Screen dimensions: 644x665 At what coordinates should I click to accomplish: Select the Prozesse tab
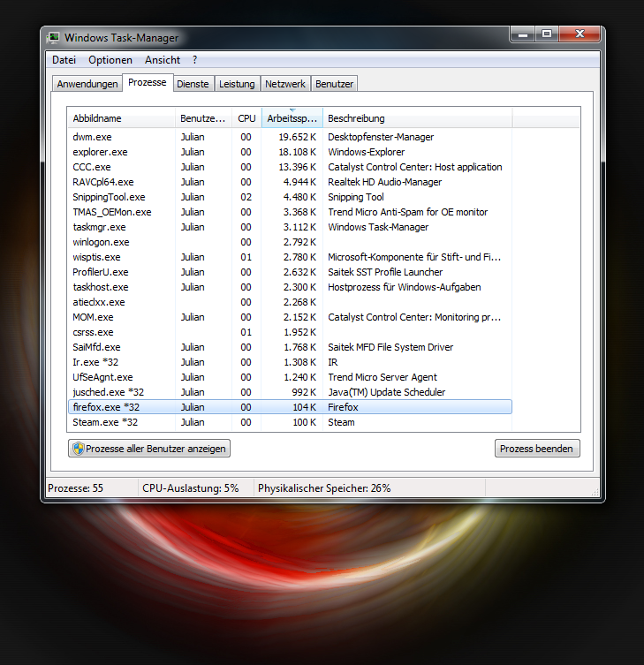(148, 83)
